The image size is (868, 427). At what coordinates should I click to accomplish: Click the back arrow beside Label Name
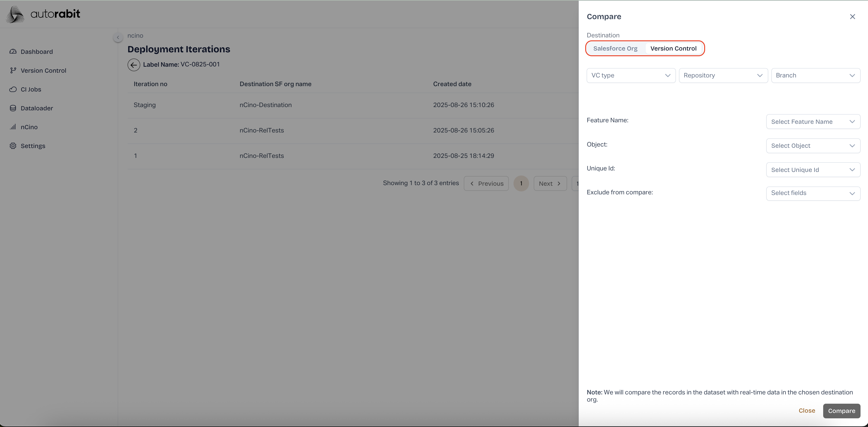tap(134, 65)
